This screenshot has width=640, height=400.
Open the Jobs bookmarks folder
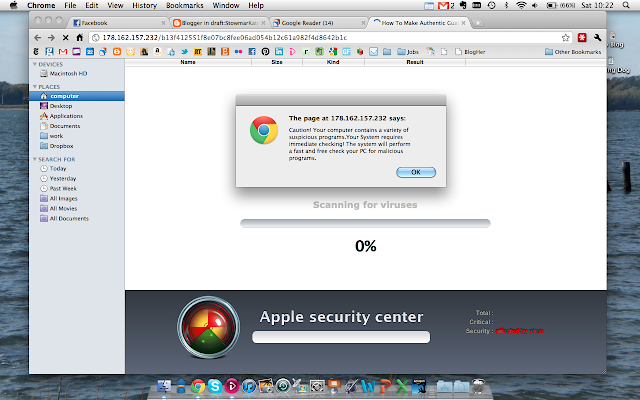tap(408, 51)
